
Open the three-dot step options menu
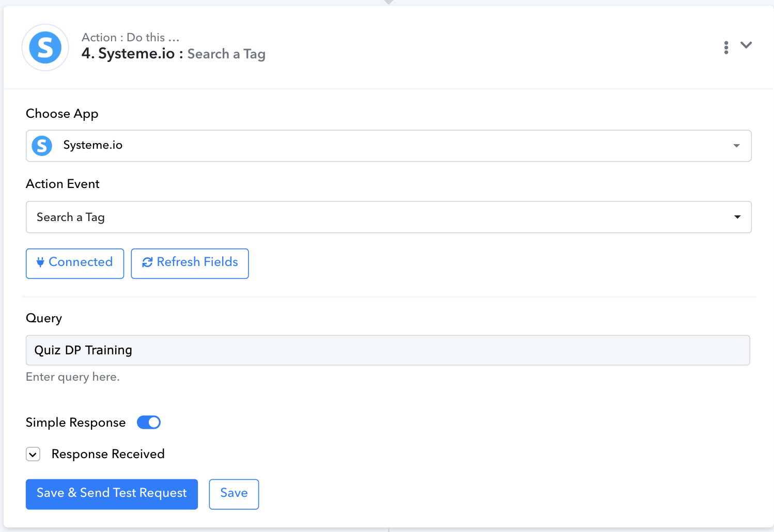[x=726, y=48]
